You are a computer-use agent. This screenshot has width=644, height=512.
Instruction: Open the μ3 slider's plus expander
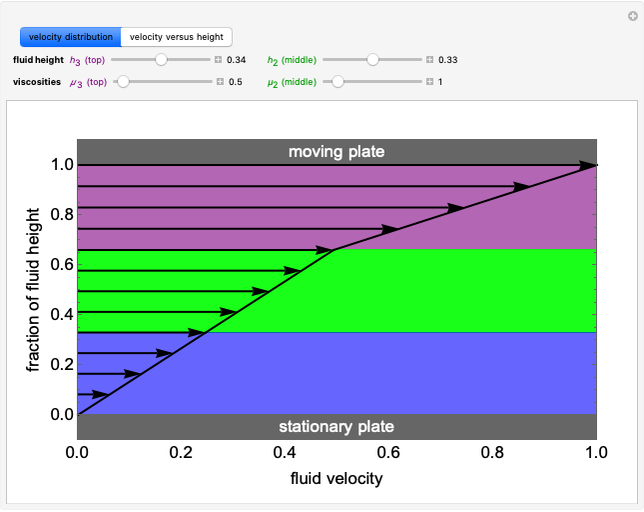tap(218, 82)
